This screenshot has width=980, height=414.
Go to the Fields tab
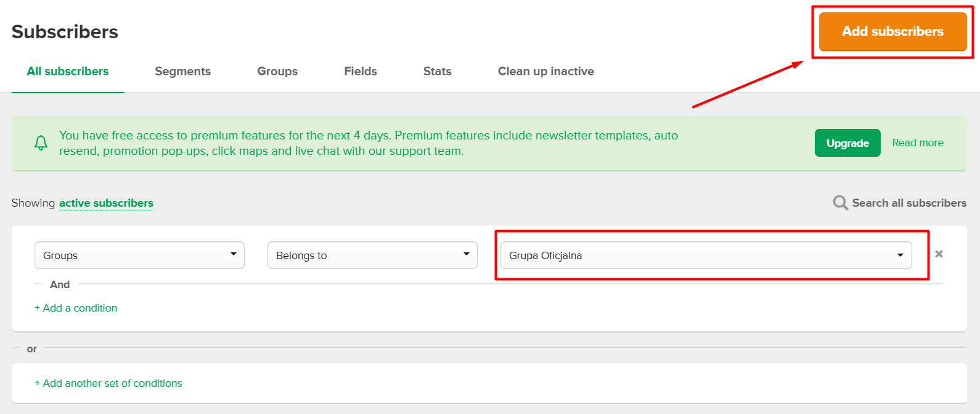(361, 72)
